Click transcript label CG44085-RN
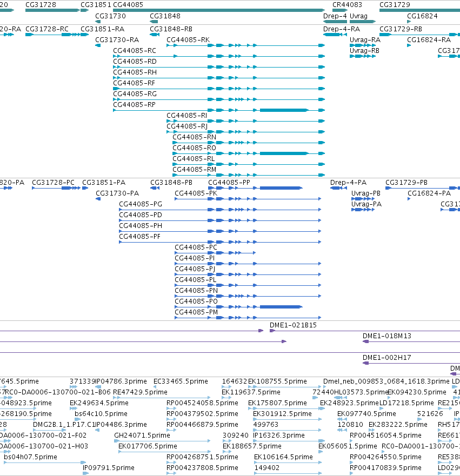 coord(194,137)
